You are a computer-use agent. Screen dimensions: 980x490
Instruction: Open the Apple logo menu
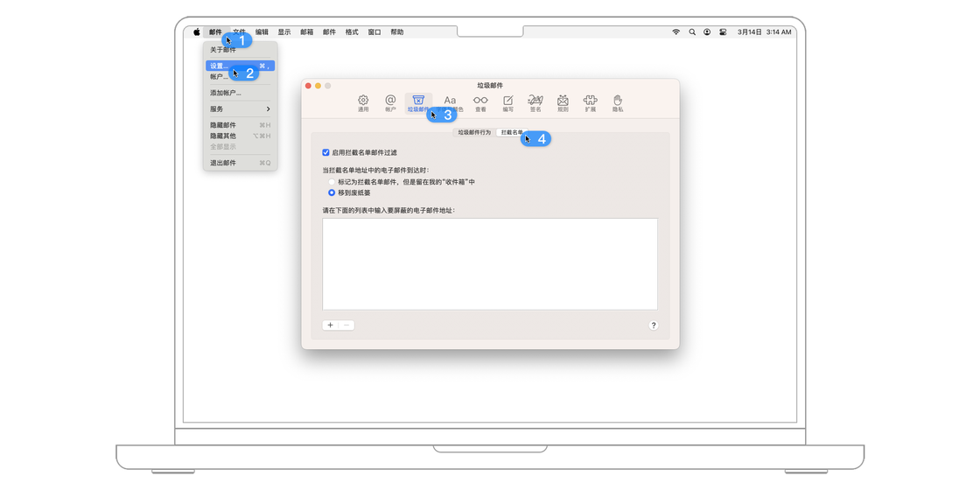click(x=196, y=31)
